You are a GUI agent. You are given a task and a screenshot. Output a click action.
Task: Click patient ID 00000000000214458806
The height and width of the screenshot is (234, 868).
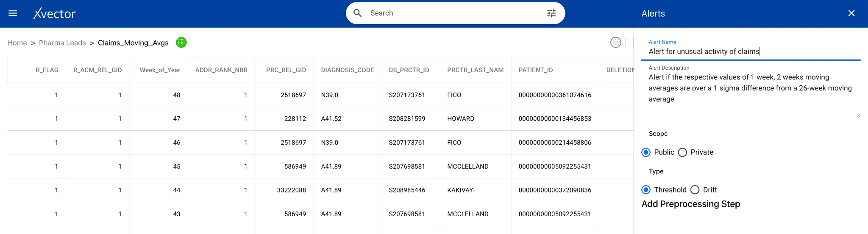coord(555,143)
